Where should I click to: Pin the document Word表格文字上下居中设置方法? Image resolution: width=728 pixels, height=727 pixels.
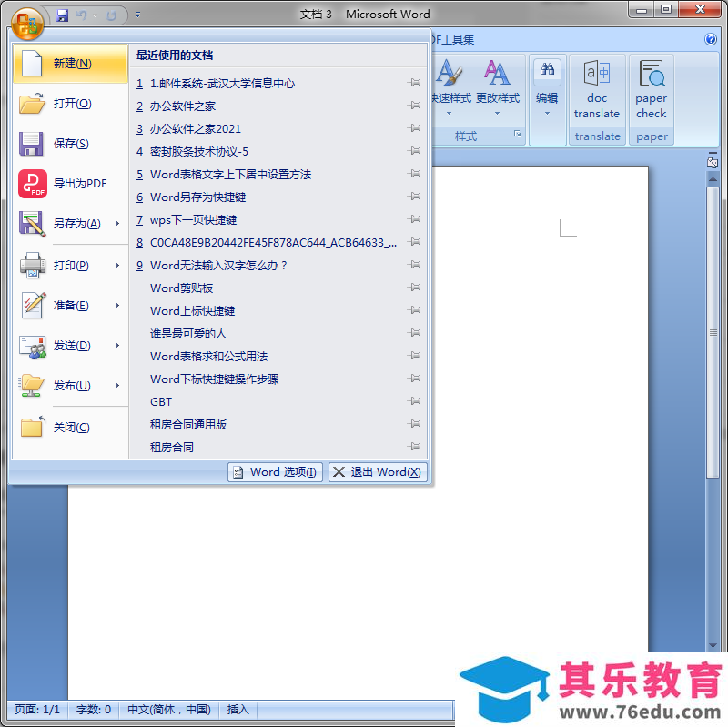(414, 174)
